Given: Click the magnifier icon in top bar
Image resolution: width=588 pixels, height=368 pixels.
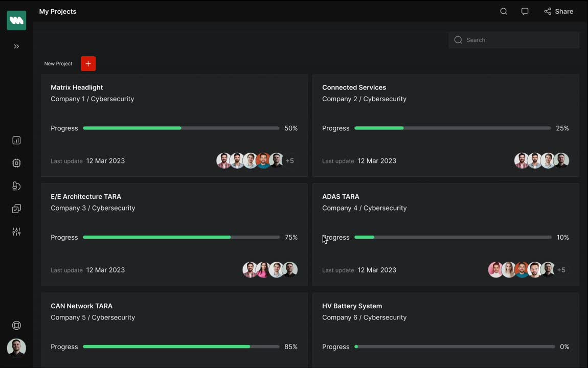Looking at the screenshot, I should click(x=504, y=11).
